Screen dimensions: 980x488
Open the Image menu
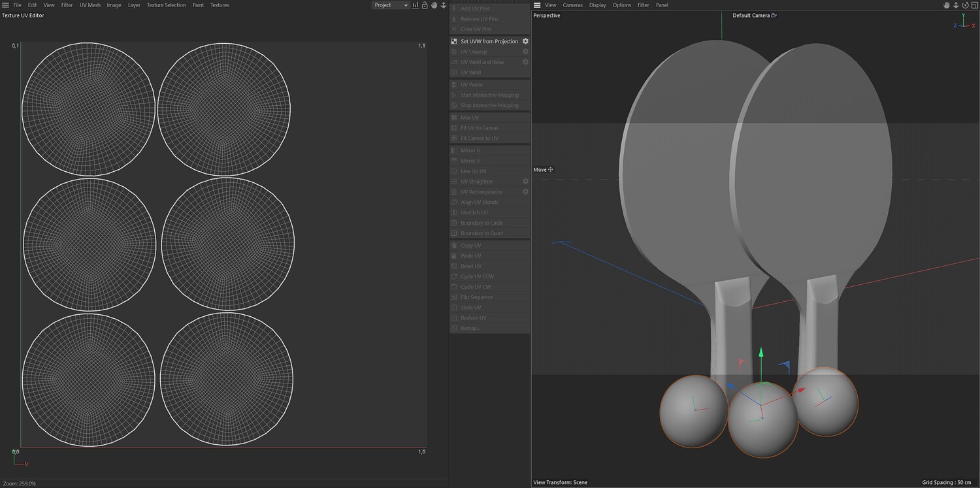pos(114,5)
